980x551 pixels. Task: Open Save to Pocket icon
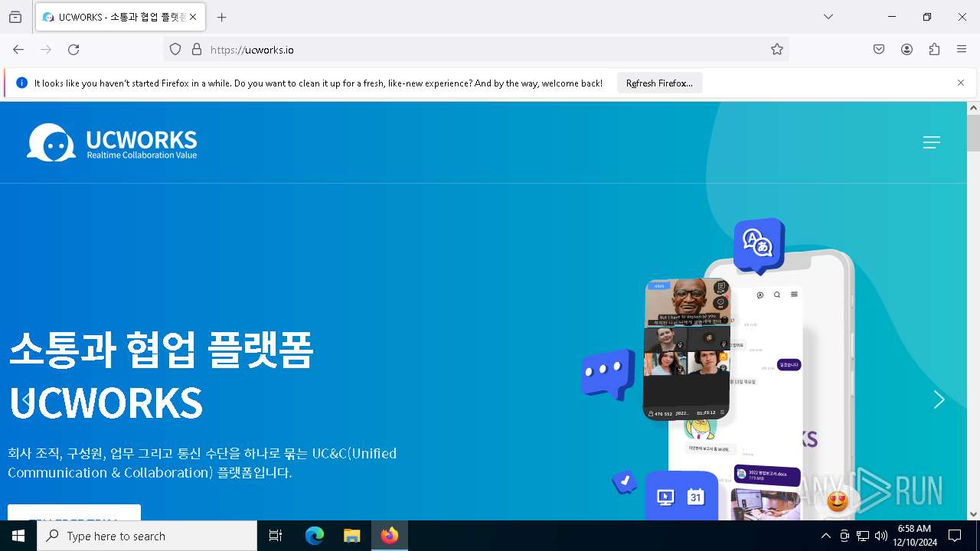click(x=879, y=50)
